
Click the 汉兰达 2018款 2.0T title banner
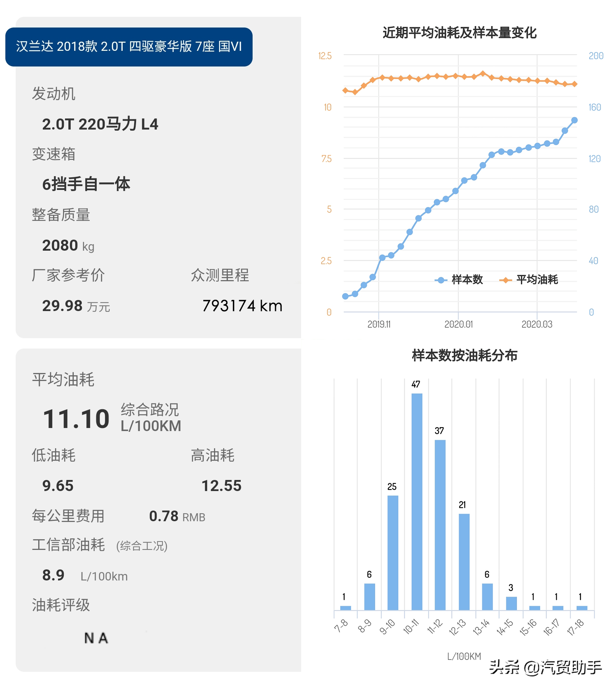(129, 47)
